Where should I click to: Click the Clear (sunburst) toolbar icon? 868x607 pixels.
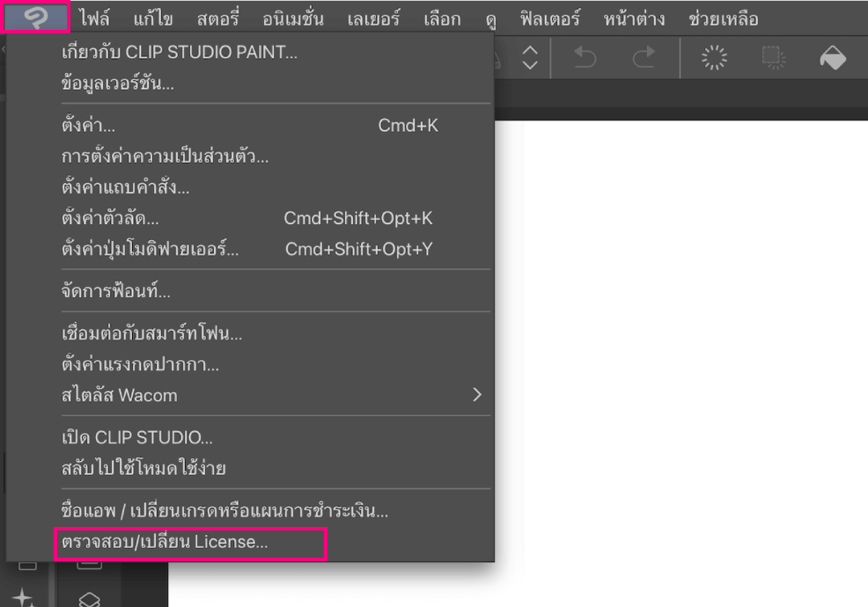714,58
